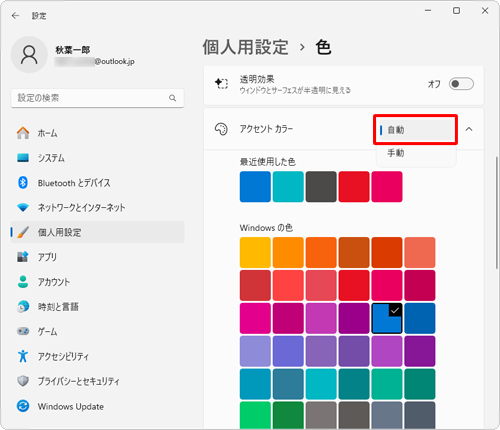
Task: Click the 設定の検索 search field
Action: tap(97, 98)
